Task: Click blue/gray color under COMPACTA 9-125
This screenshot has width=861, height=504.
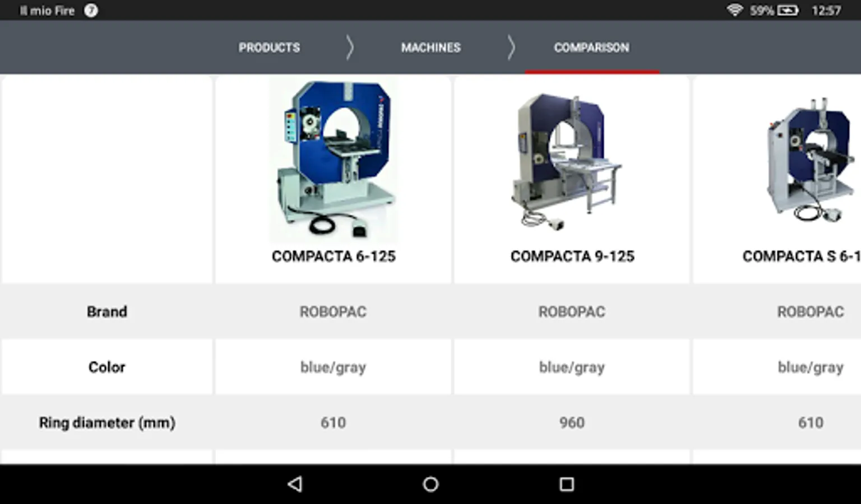Action: pyautogui.click(x=572, y=367)
